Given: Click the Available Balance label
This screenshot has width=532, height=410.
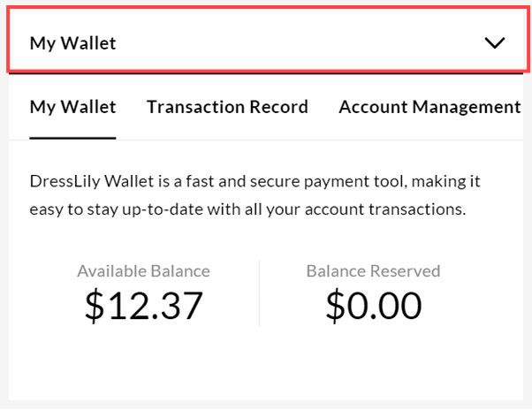Looking at the screenshot, I should (143, 271).
